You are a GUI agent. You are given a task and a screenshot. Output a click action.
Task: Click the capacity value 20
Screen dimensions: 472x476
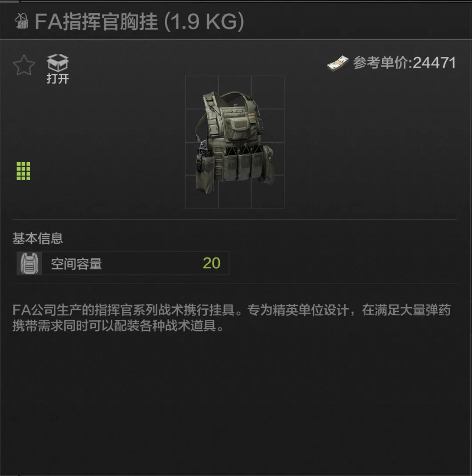coord(212,263)
